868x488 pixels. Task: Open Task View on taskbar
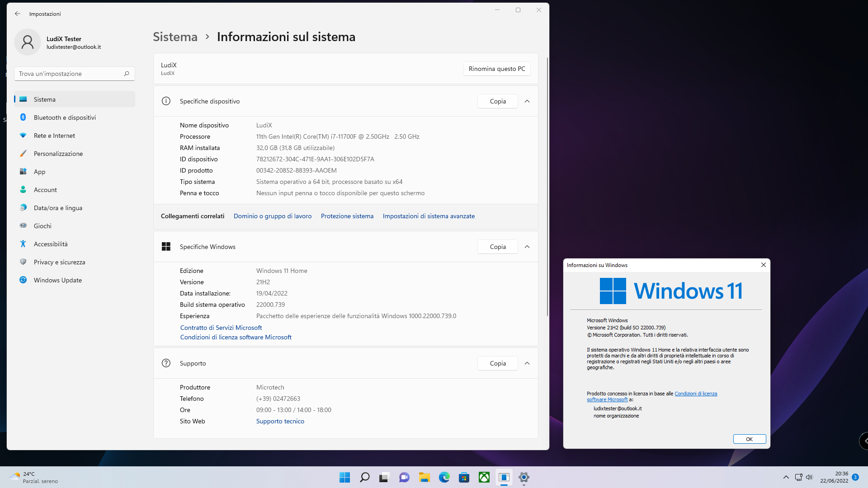(384, 477)
